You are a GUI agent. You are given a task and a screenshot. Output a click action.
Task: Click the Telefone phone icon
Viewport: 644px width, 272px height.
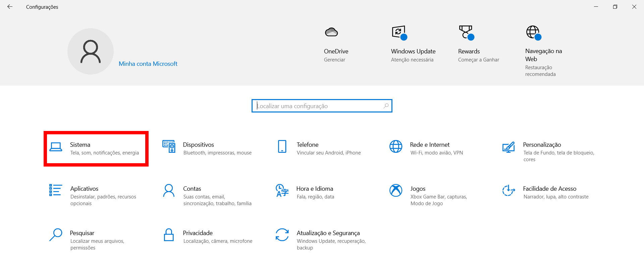pos(282,146)
